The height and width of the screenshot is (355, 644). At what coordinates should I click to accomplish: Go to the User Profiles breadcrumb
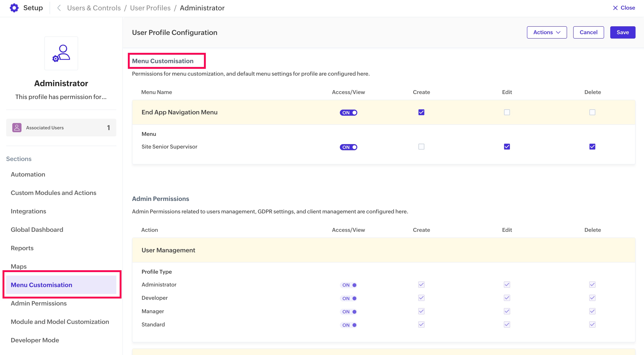(x=150, y=8)
